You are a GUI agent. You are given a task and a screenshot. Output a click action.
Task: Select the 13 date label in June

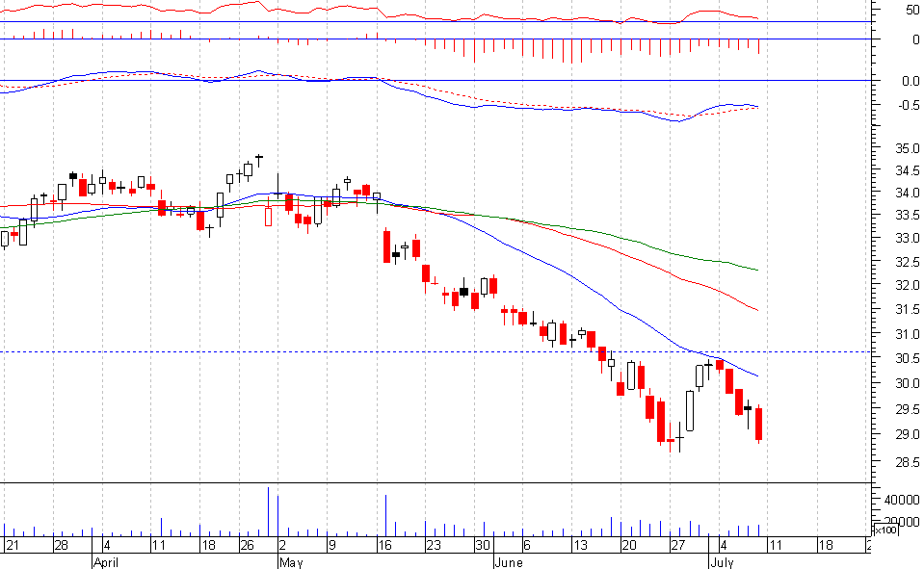(x=580, y=545)
